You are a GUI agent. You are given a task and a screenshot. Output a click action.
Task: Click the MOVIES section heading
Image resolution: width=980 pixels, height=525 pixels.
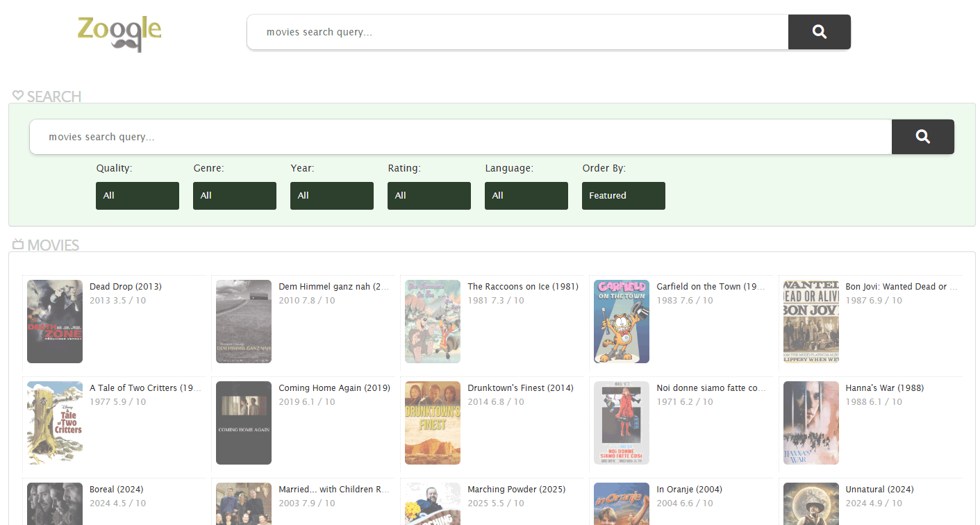[53, 245]
